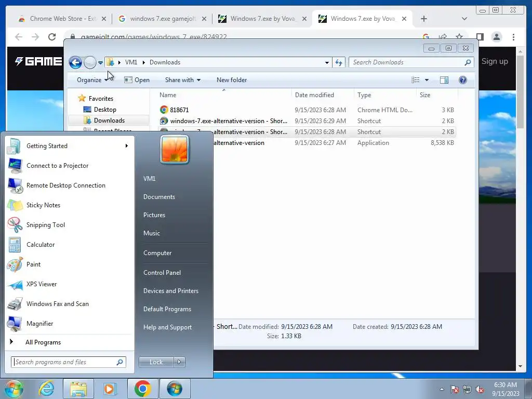Open the Snipping Tool

pyautogui.click(x=69, y=224)
